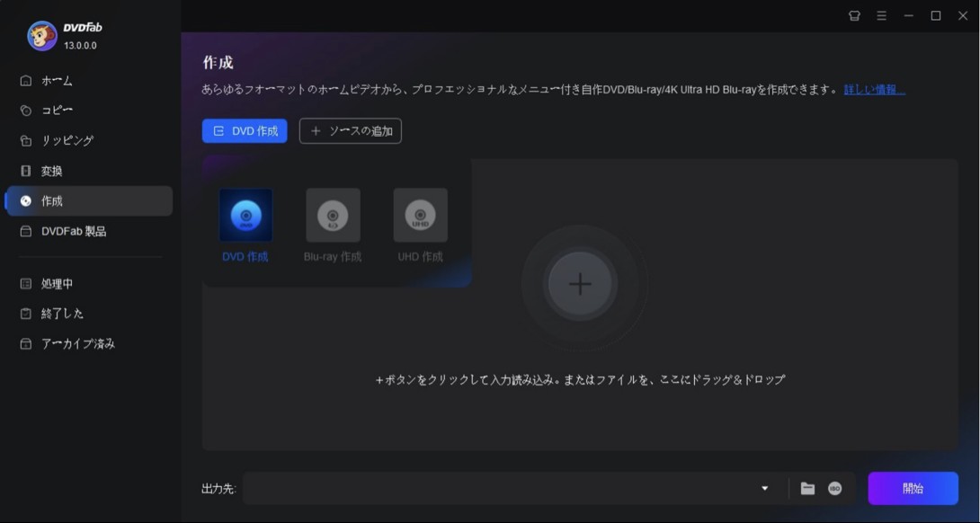The image size is (980, 523).
Task: Click the リッピング icon in sidebar
Action: 26,140
